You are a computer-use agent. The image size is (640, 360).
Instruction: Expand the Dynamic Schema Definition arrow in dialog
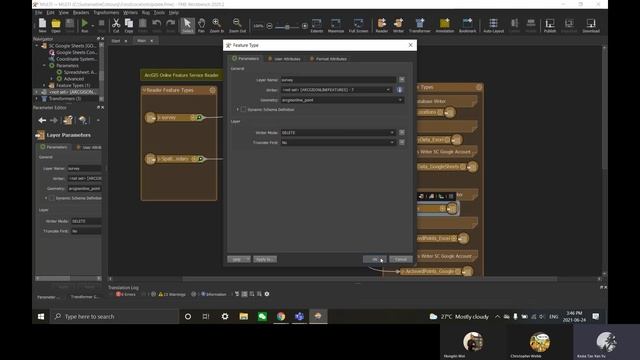pyautogui.click(x=238, y=109)
